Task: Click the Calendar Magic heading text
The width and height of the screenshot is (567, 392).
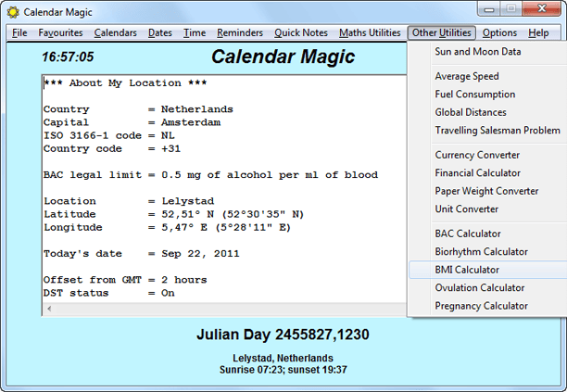Action: [283, 57]
